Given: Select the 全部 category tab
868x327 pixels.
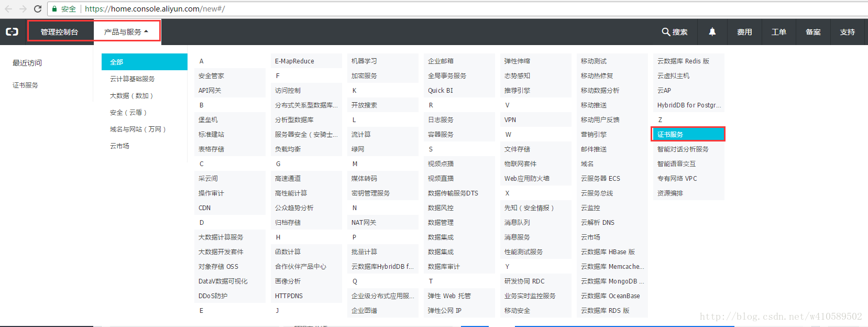Looking at the screenshot, I should point(145,62).
